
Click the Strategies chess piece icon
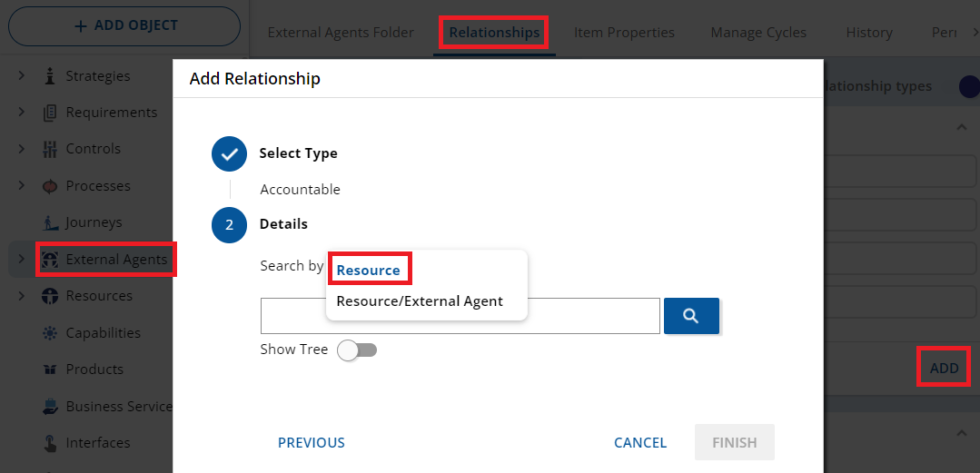[x=50, y=76]
